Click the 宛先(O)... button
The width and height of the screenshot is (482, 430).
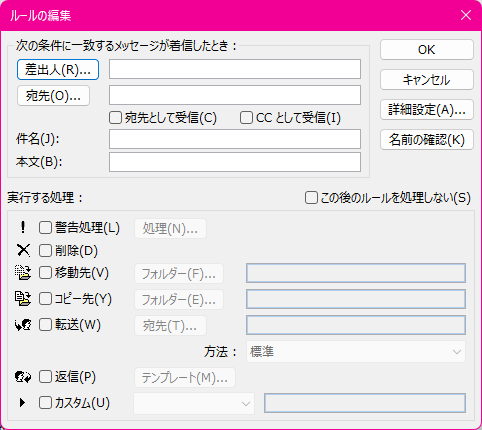[53, 96]
